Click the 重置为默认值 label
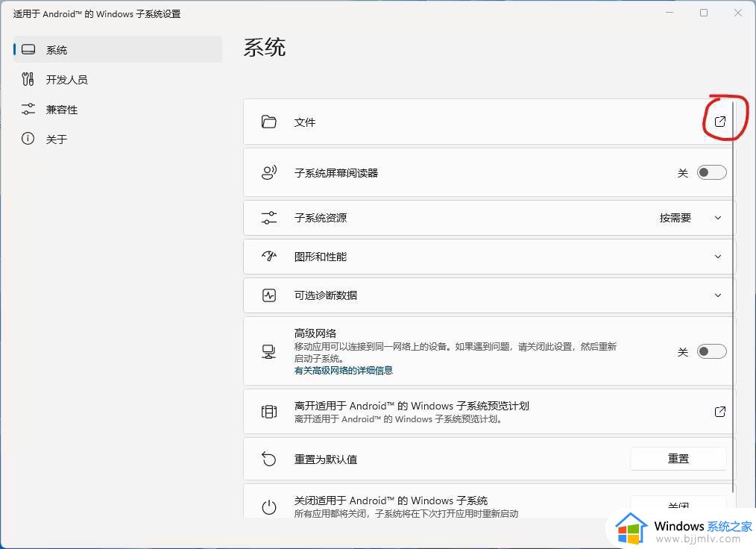The image size is (756, 549). (x=326, y=459)
